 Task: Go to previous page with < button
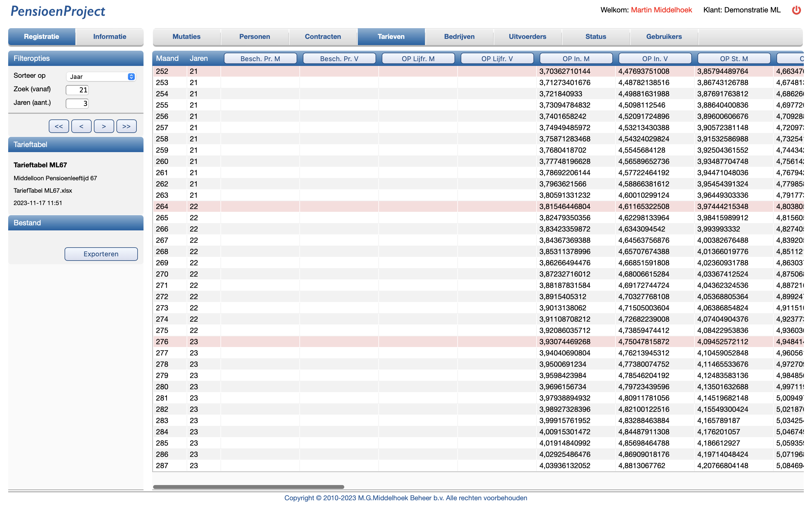pos(81,126)
